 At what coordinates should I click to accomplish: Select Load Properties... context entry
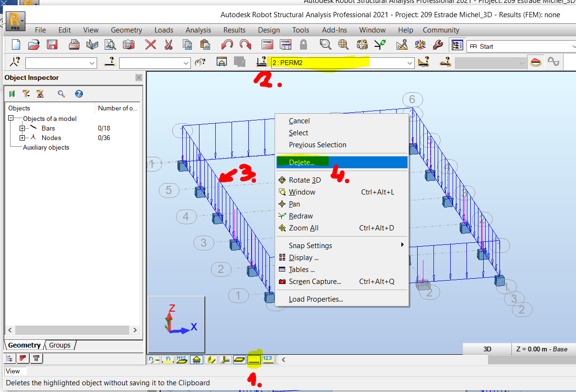pos(342,299)
